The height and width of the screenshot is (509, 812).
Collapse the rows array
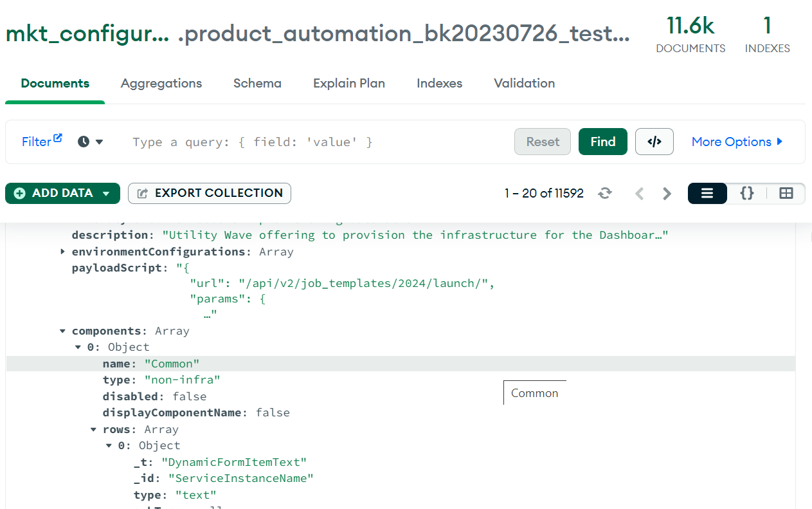94,430
